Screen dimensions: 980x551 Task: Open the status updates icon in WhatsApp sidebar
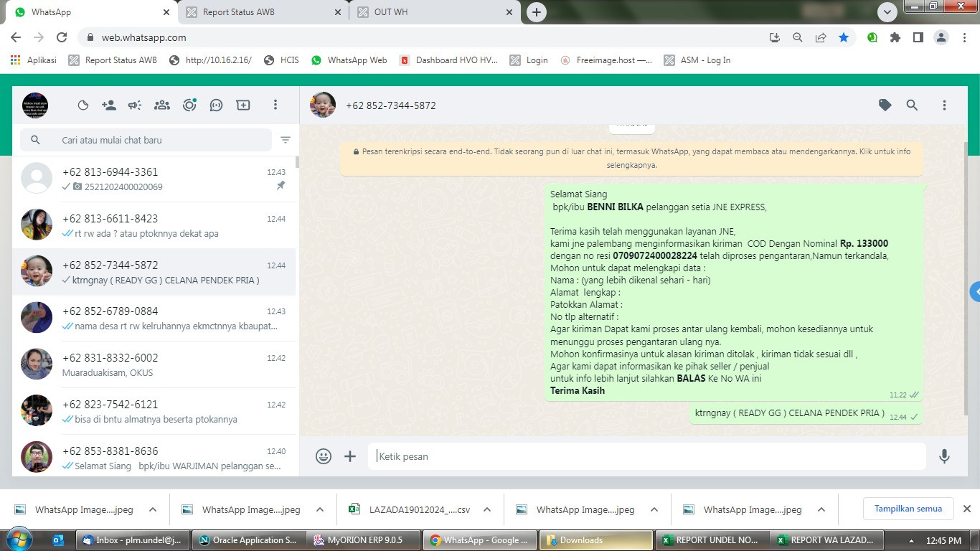pyautogui.click(x=83, y=105)
